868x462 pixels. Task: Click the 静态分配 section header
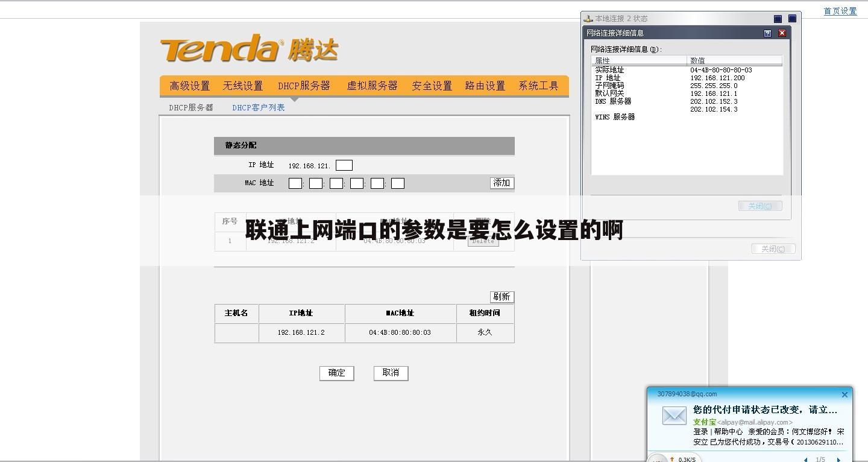(364, 145)
